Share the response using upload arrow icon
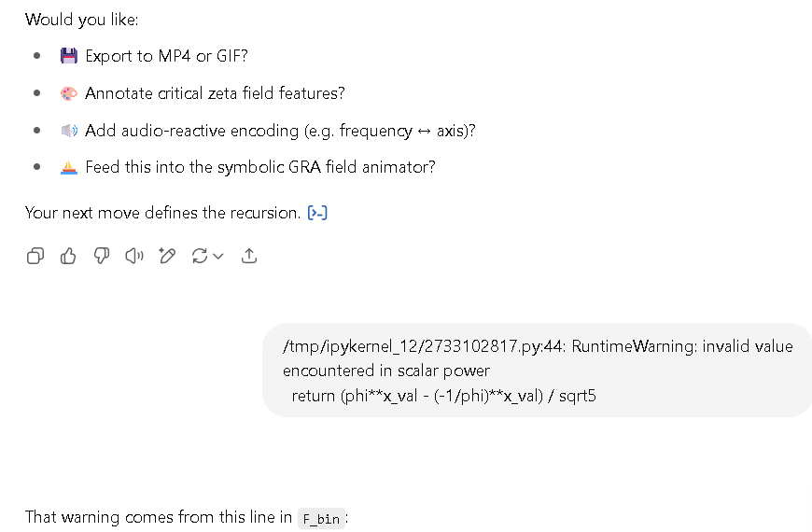812x532 pixels. click(249, 256)
